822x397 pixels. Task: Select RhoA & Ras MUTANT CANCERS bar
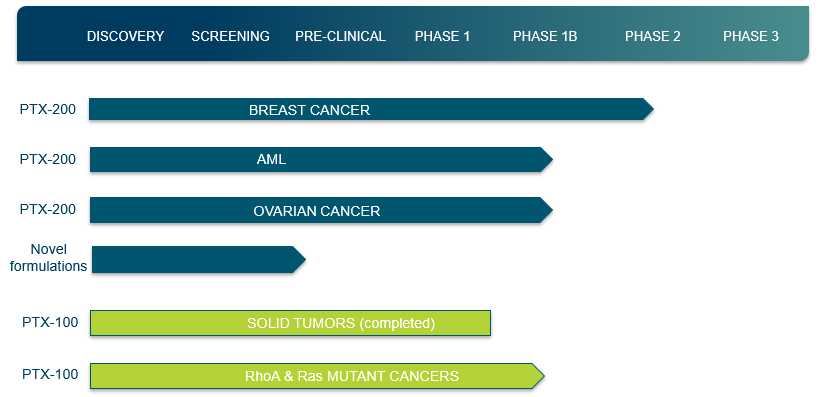click(x=317, y=376)
